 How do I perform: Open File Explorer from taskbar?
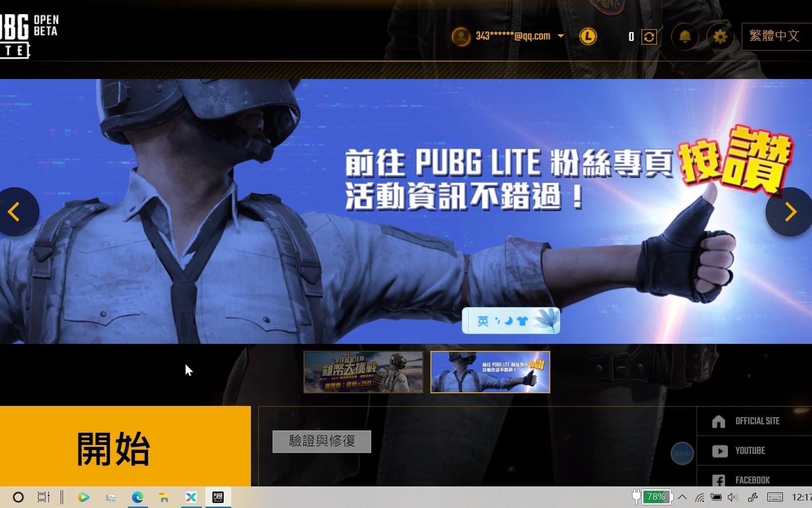[164, 497]
